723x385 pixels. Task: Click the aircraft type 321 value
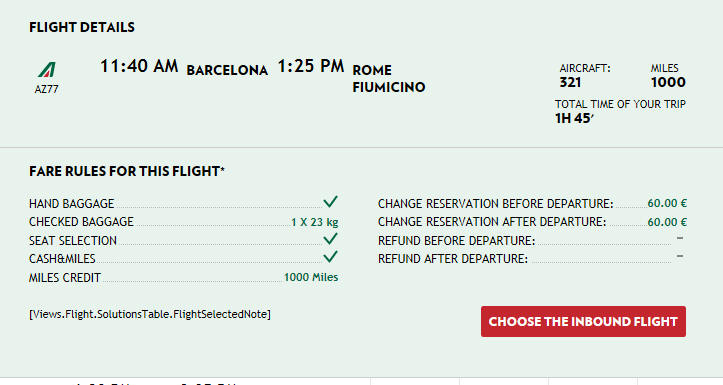click(x=570, y=83)
